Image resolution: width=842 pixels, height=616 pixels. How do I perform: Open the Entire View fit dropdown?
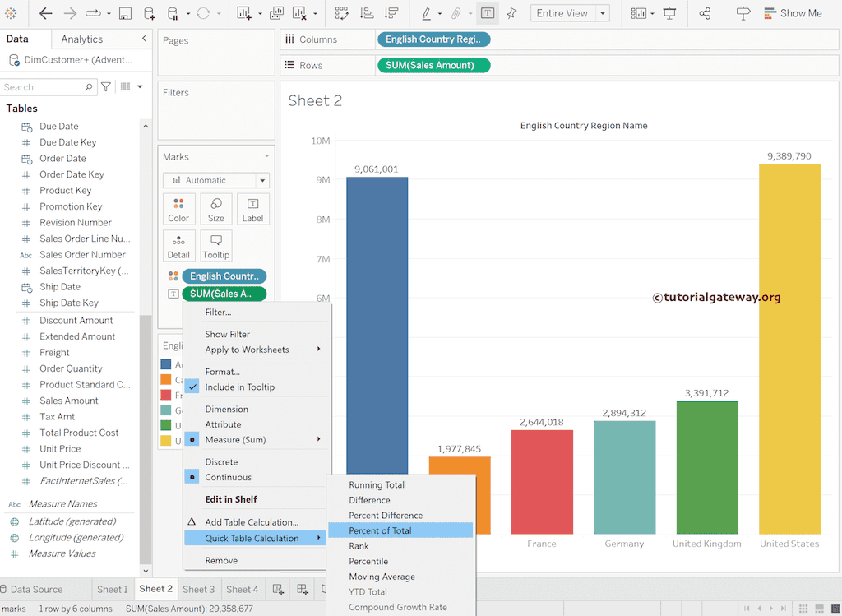570,13
